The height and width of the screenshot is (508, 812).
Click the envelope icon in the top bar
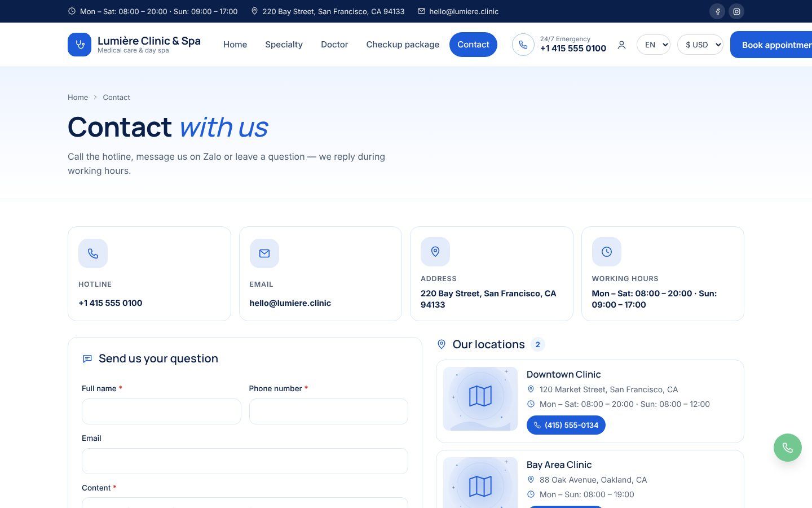(421, 11)
